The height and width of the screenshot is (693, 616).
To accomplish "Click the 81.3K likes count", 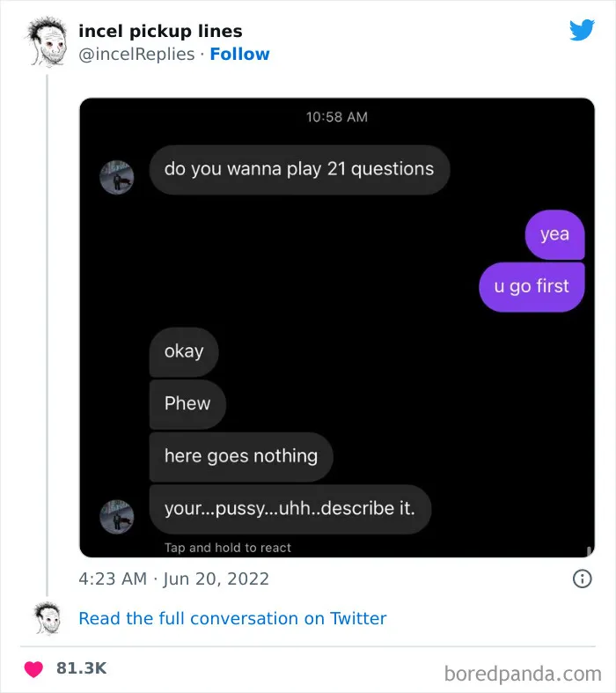I will coord(81,668).
